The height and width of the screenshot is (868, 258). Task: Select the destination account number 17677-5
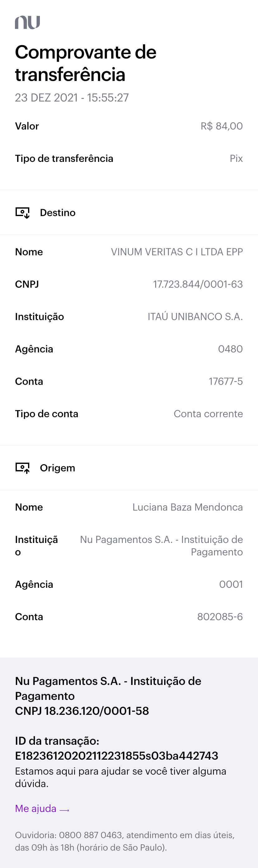pyautogui.click(x=225, y=381)
